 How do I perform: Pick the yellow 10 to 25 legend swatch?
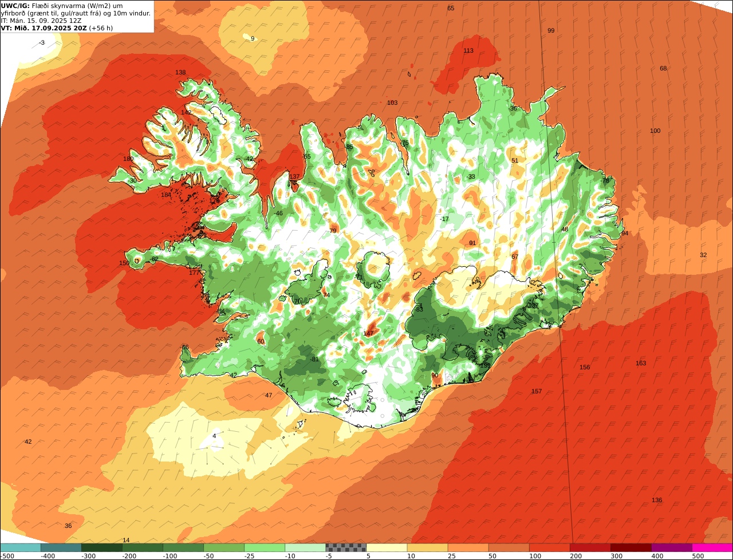pyautogui.click(x=427, y=547)
